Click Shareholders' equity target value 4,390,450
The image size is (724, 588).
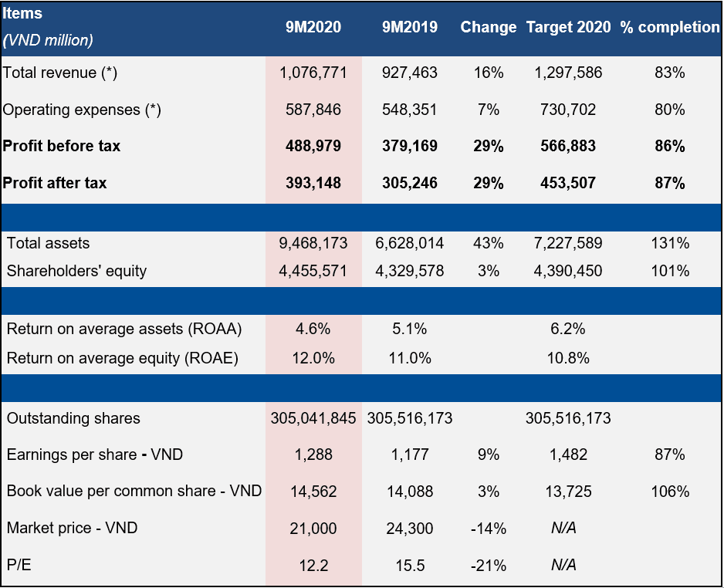point(568,271)
